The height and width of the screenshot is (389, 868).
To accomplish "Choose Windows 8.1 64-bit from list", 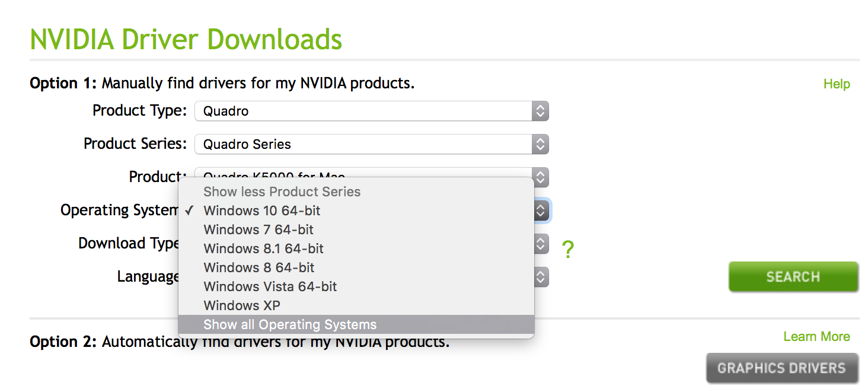I will point(263,248).
